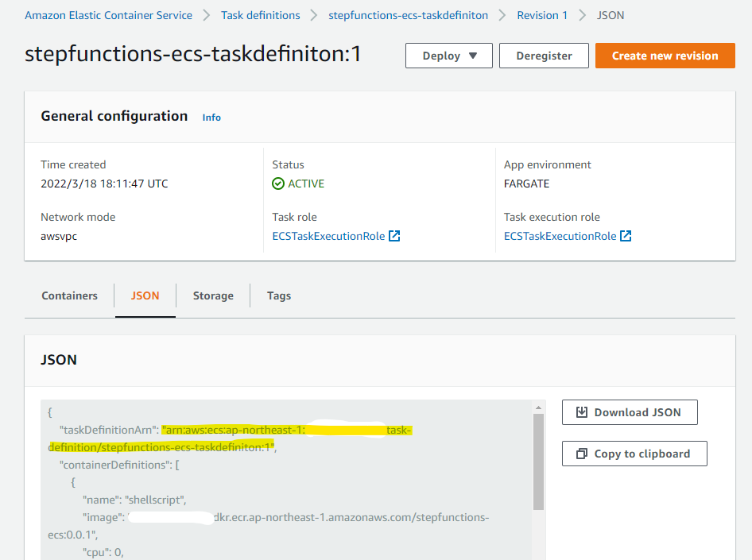
Task: Follow the ECSTaskExecutionRole task role link
Action: [x=329, y=235]
